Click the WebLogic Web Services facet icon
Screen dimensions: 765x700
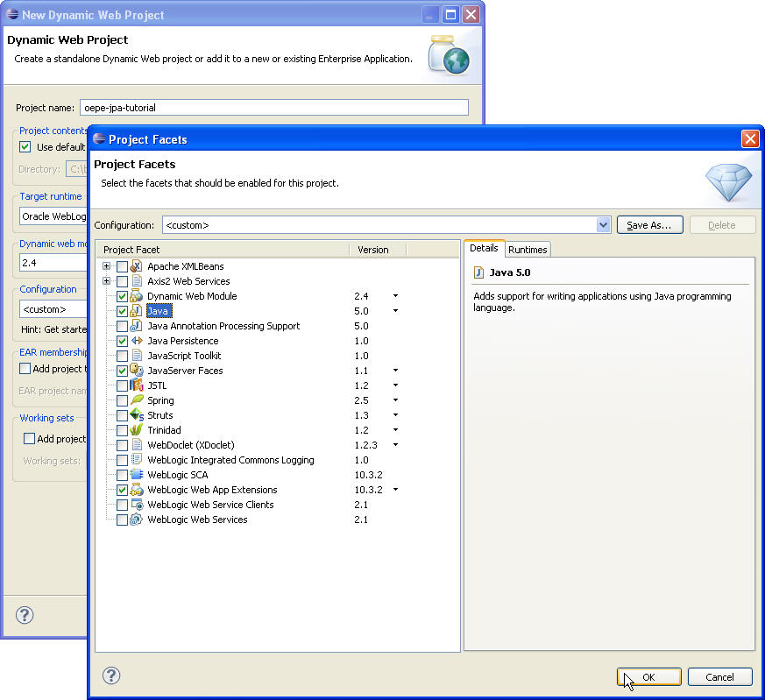click(137, 519)
